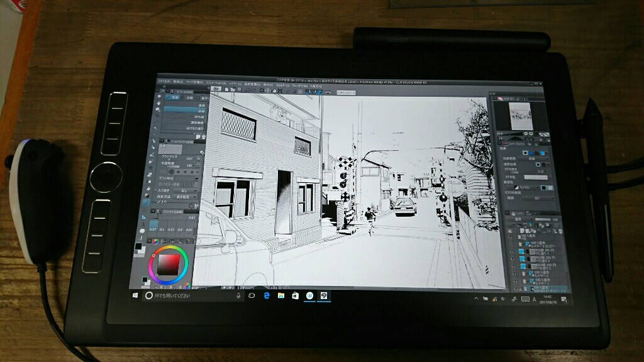Select the Hand move tool
Viewport: 644px width, 362px height.
159,103
